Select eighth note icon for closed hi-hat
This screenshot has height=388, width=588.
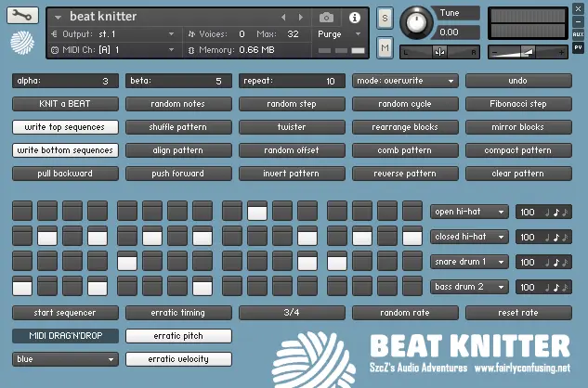click(x=556, y=238)
